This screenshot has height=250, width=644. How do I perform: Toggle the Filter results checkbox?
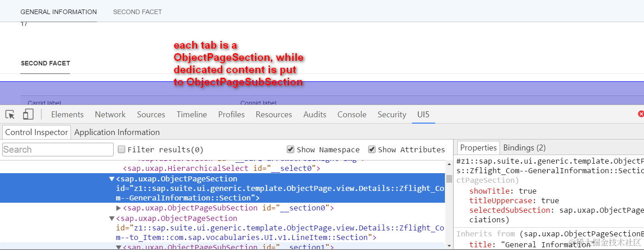[121, 149]
